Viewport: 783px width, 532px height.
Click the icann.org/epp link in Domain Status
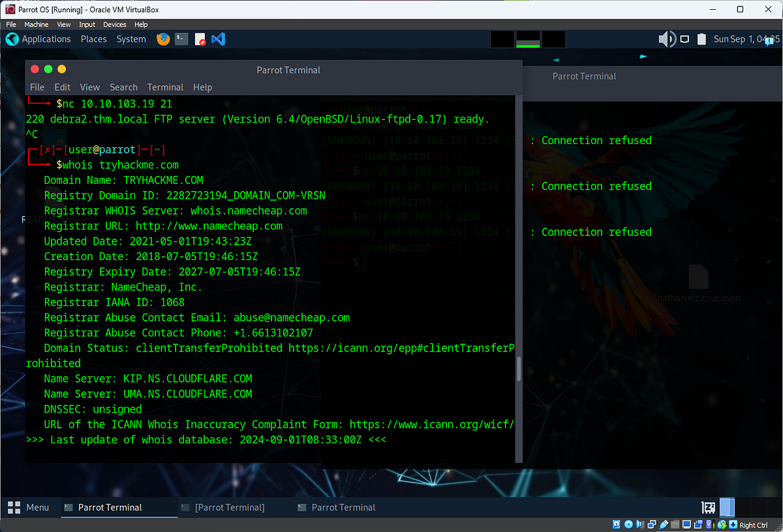(x=402, y=347)
